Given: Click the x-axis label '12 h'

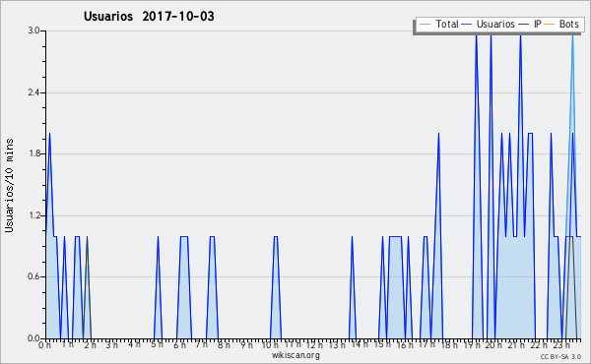Looking at the screenshot, I should (314, 345).
